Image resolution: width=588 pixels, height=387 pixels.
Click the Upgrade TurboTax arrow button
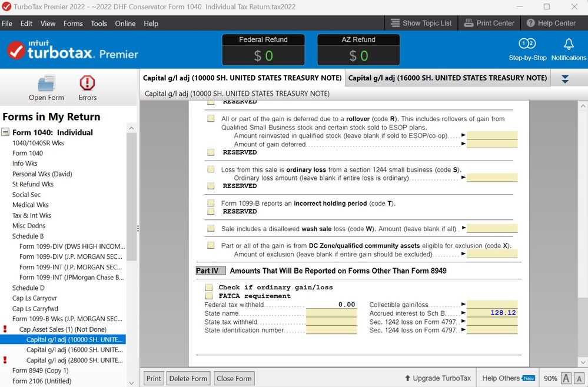tap(438, 378)
